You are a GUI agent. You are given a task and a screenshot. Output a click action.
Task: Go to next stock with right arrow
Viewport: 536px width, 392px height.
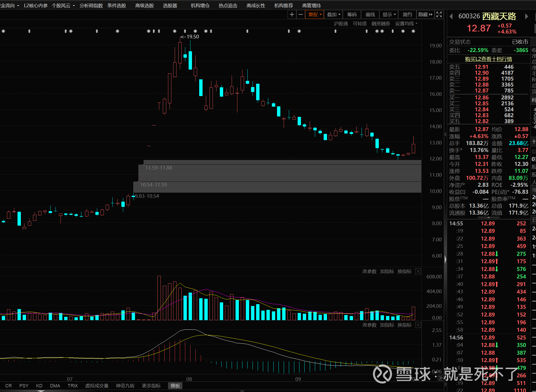[x=526, y=16]
